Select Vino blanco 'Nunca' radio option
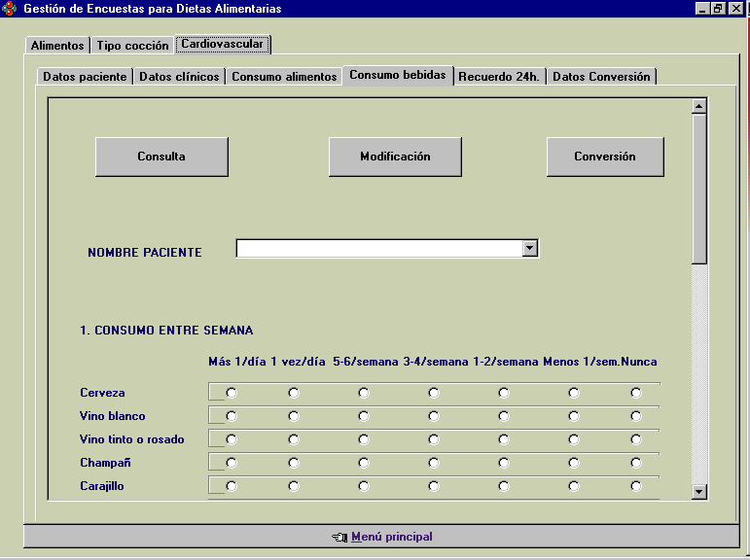The width and height of the screenshot is (750, 560). [636, 416]
